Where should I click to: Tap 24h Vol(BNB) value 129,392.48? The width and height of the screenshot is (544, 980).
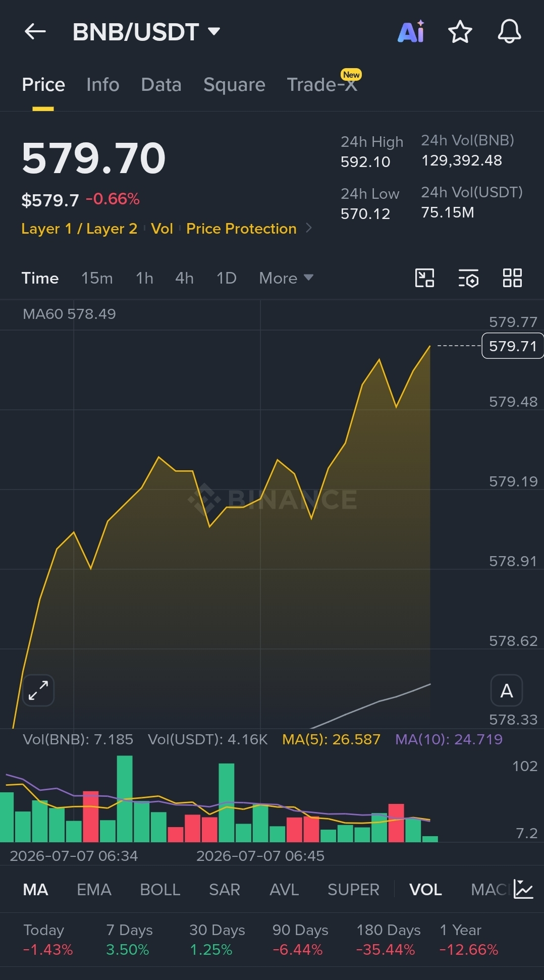click(x=462, y=160)
